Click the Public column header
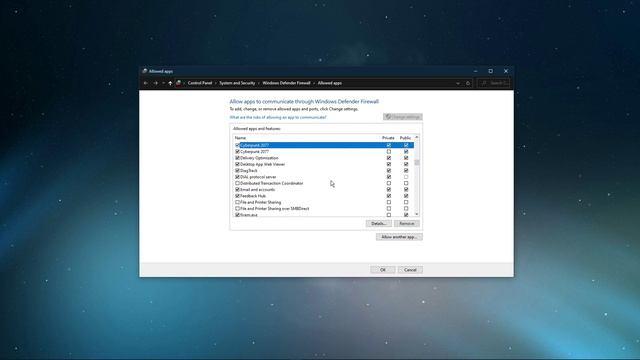This screenshot has height=360, width=640. tap(405, 138)
